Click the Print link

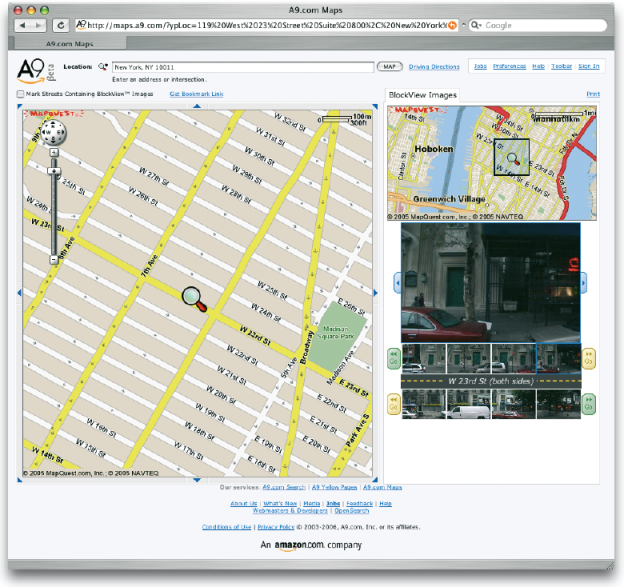coord(593,94)
